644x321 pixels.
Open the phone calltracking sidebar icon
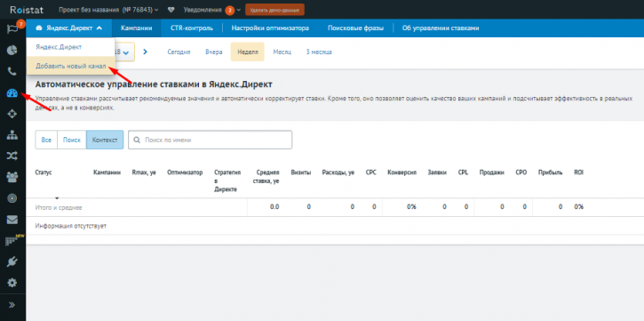click(x=12, y=71)
